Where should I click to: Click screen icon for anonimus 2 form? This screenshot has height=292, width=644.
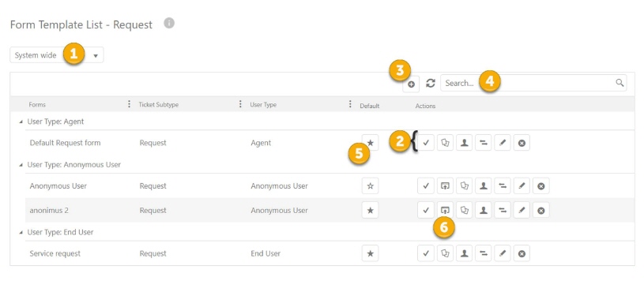click(x=445, y=211)
